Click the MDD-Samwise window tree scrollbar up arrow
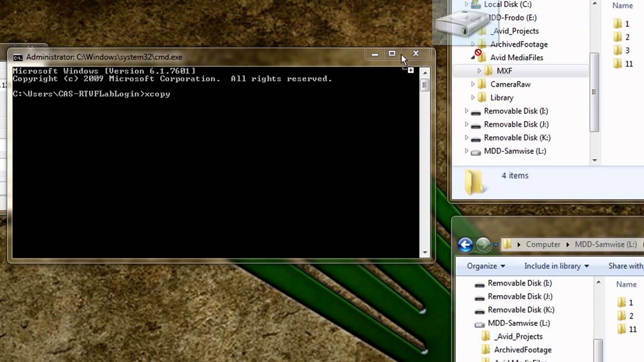The width and height of the screenshot is (644, 362). coord(598,283)
